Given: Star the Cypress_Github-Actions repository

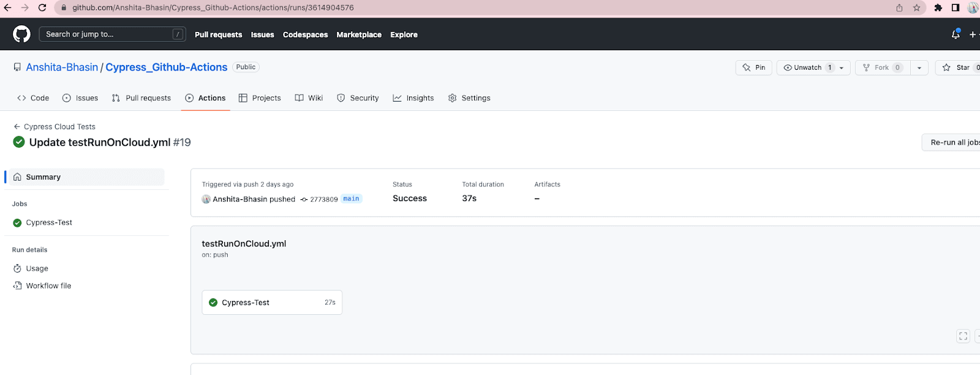Looking at the screenshot, I should click(957, 67).
